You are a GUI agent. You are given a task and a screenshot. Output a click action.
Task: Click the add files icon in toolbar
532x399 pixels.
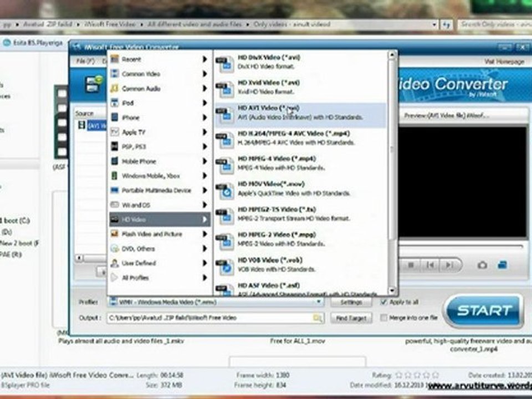pos(93,84)
